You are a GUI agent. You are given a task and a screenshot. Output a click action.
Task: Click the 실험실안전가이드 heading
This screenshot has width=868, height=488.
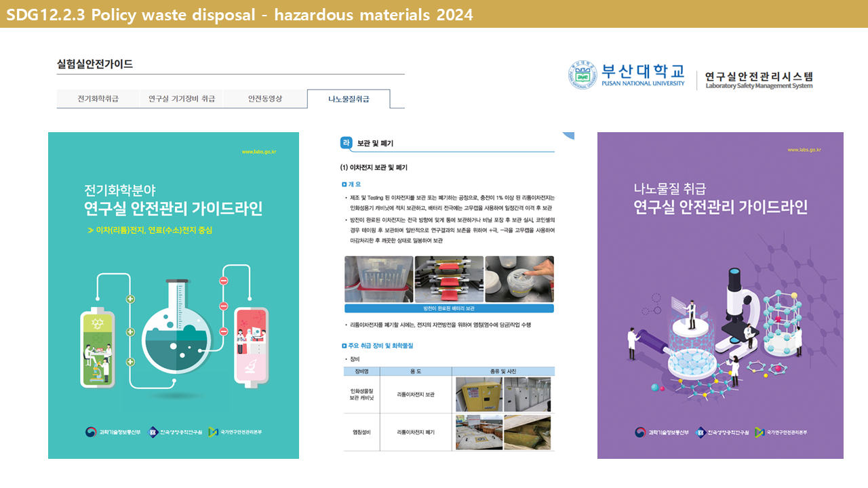coord(95,64)
